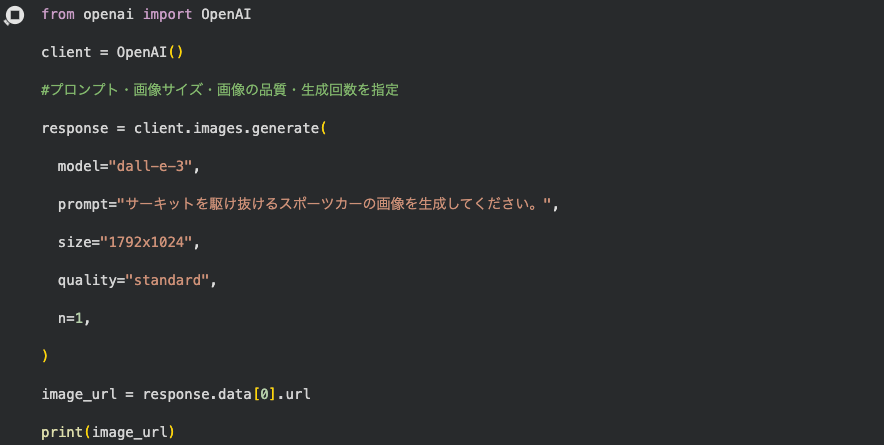Click the stop cell execution button
The image size is (884, 445).
pyautogui.click(x=15, y=16)
